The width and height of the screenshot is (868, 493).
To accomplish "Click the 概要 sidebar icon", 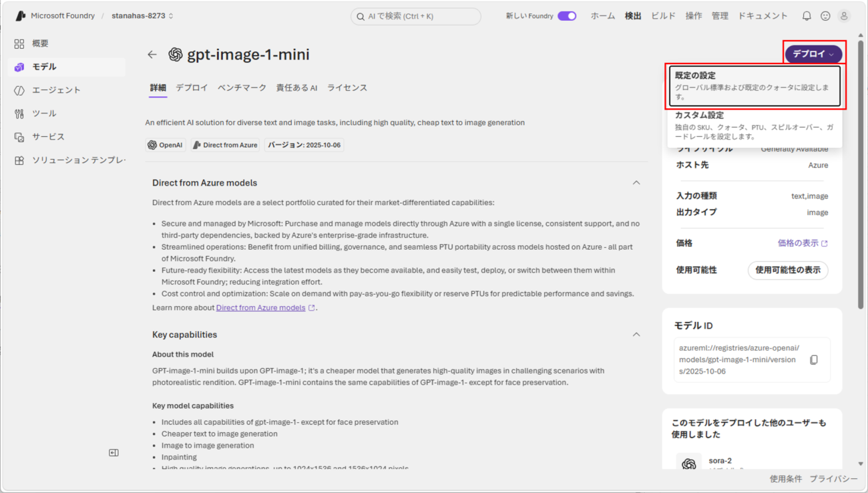I will coord(19,43).
